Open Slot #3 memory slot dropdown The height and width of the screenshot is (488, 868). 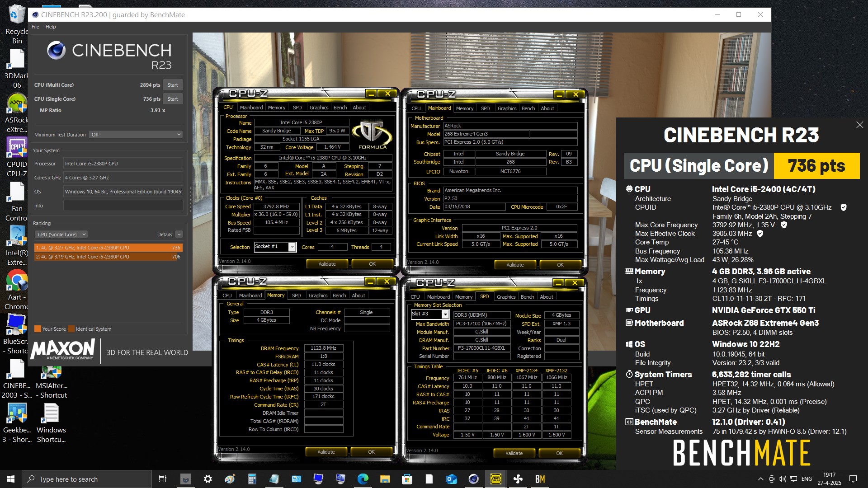point(445,314)
